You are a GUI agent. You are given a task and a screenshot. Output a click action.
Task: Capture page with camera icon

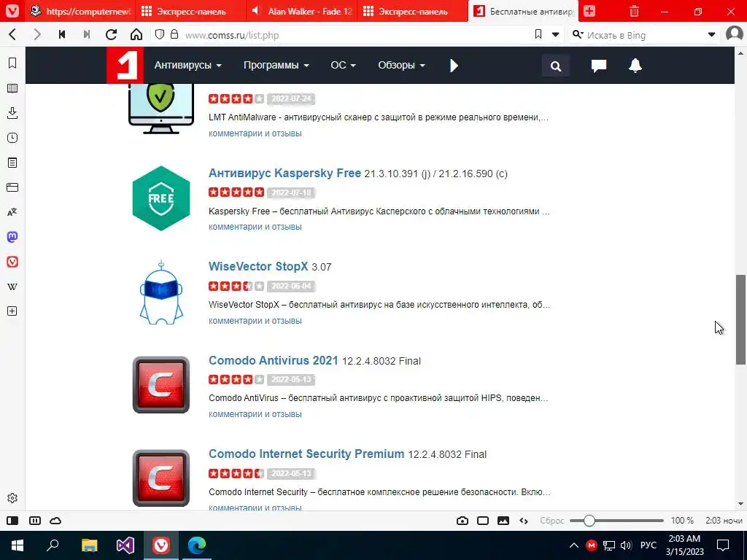(x=462, y=521)
